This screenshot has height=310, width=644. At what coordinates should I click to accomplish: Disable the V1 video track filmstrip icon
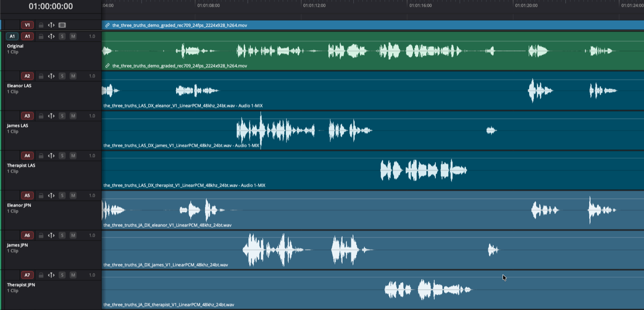(x=62, y=25)
